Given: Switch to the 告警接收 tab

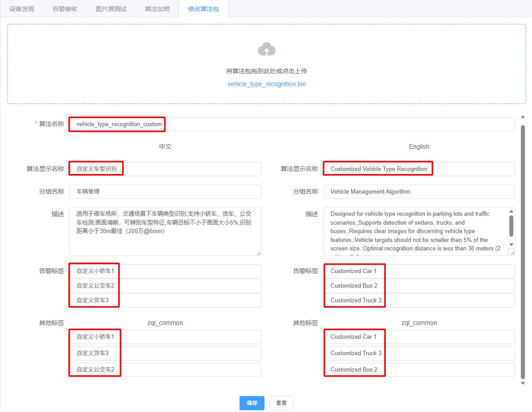Looking at the screenshot, I should tap(65, 9).
